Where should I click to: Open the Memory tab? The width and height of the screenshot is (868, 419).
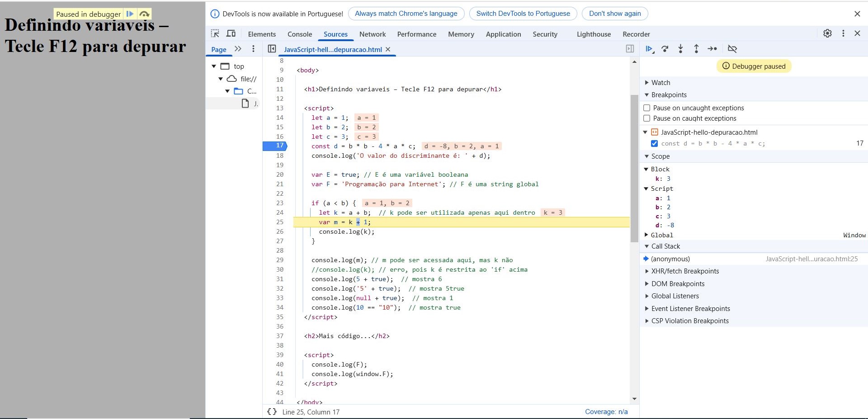coord(461,34)
